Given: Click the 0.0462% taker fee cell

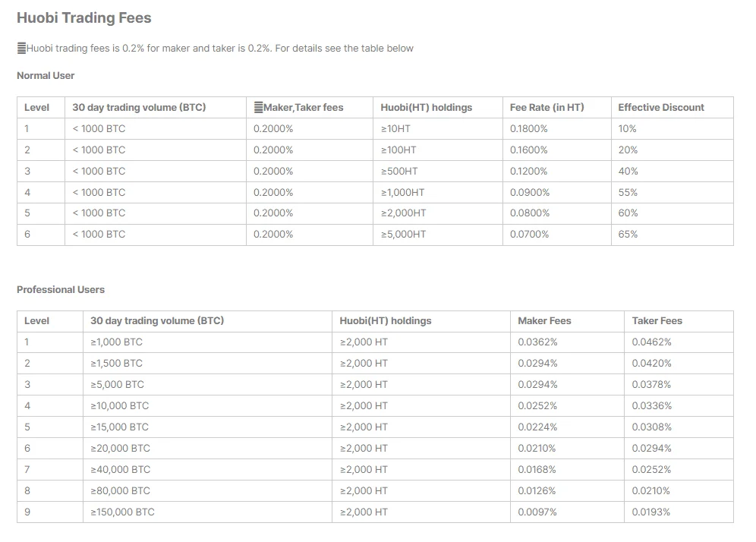Looking at the screenshot, I should point(651,342).
